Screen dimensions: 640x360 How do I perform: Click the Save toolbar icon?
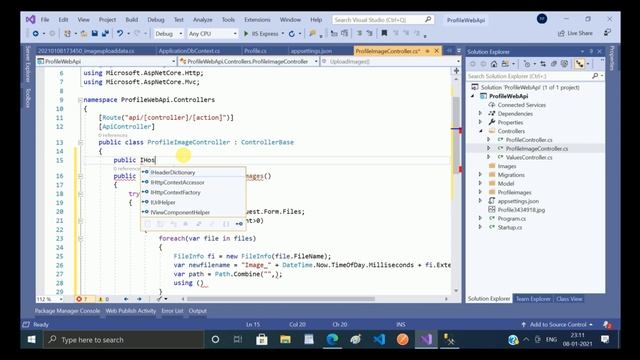tap(95, 33)
